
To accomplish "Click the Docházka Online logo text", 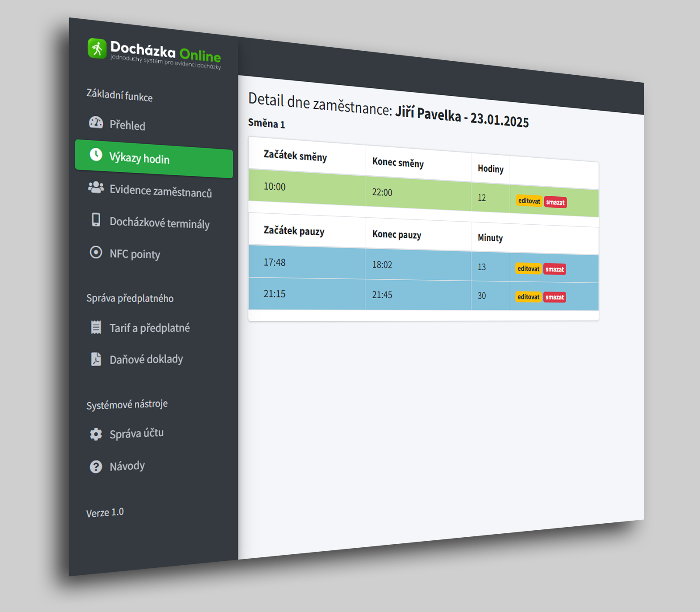I will [165, 54].
